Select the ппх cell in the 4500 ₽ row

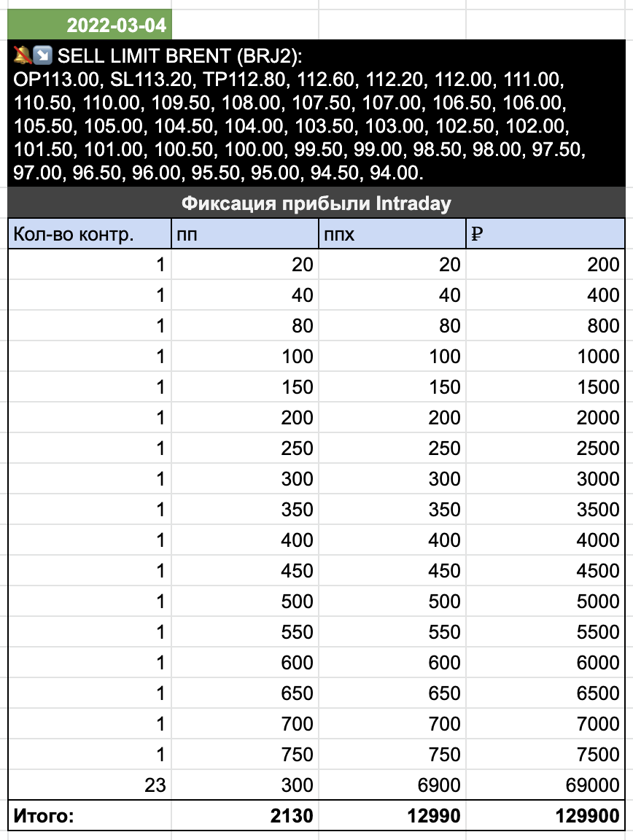tap(392, 570)
